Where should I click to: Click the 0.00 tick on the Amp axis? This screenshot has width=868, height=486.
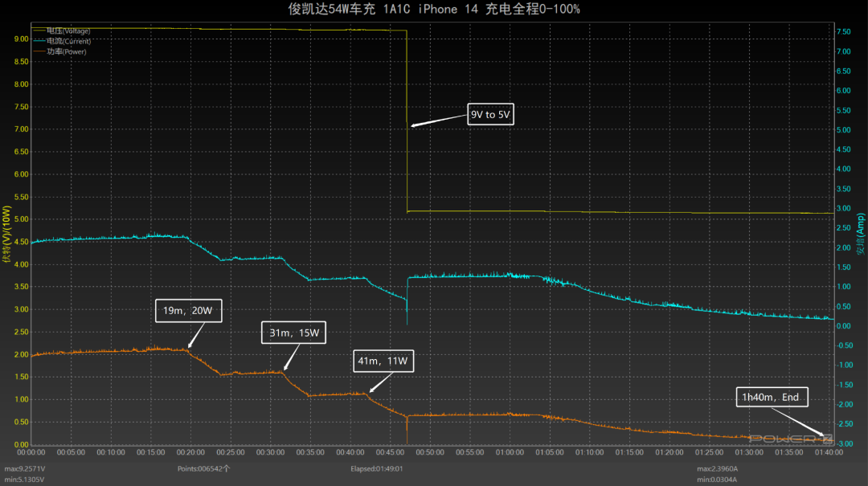point(844,326)
